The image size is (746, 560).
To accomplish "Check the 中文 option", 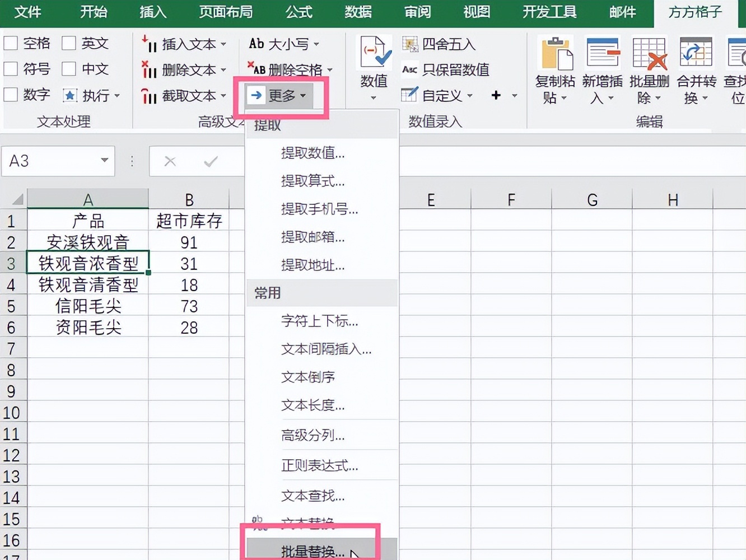I will click(69, 69).
